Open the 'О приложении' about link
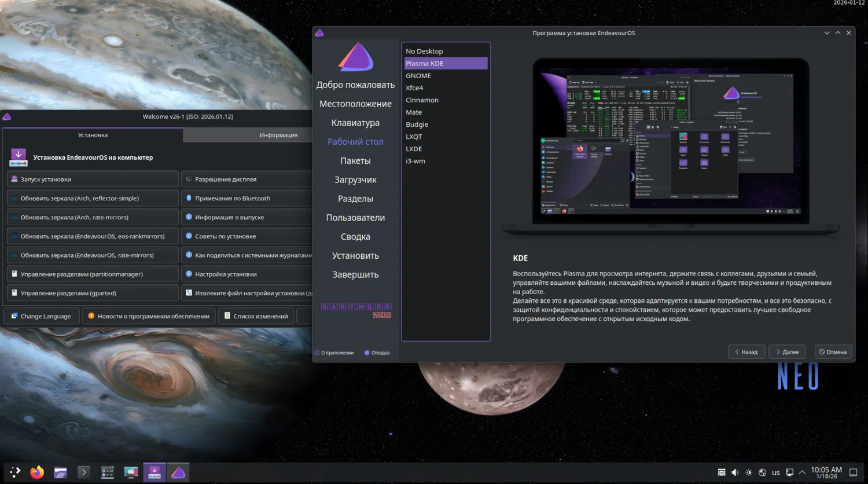This screenshot has width=868, height=484. point(334,353)
